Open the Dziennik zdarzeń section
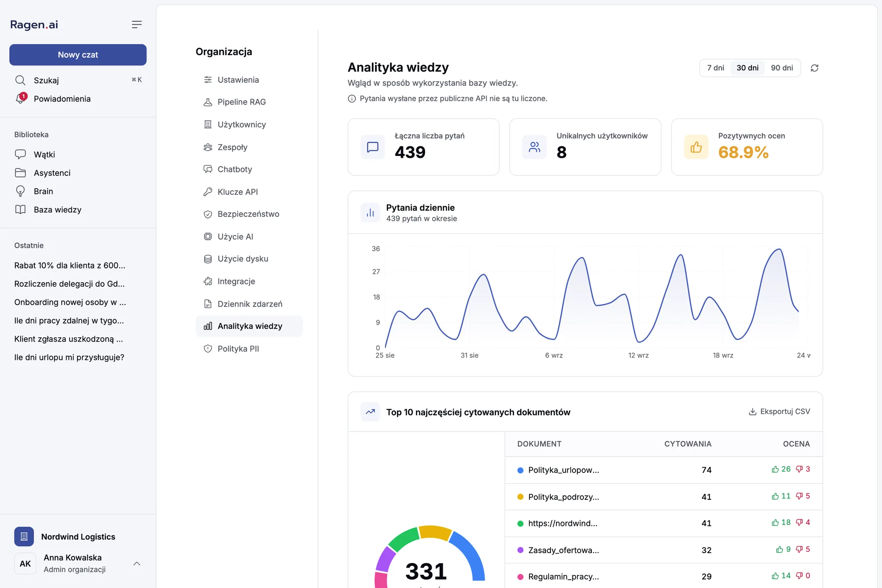The width and height of the screenshot is (882, 588). 249,304
